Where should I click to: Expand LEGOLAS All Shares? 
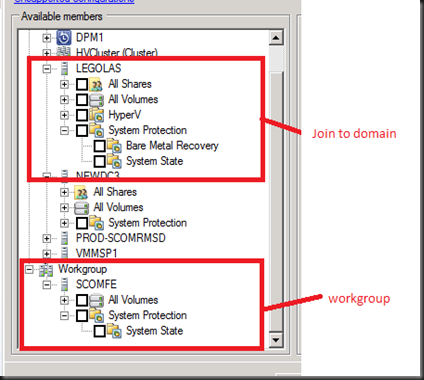(x=64, y=84)
